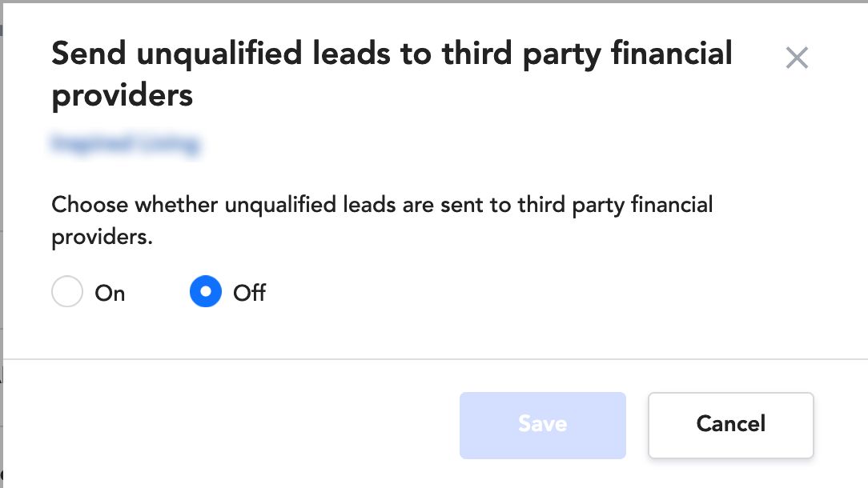868x488 pixels.
Task: Select the Off radio button
Action: [x=205, y=291]
